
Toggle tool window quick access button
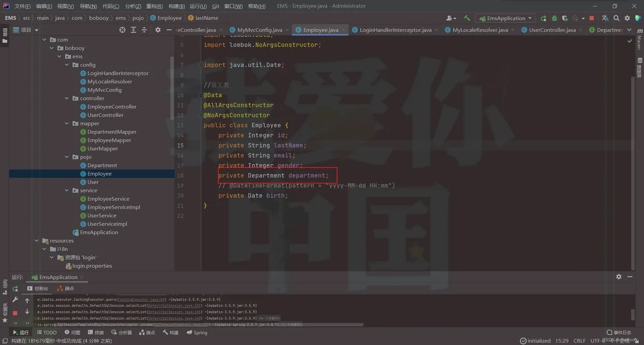tap(5, 341)
